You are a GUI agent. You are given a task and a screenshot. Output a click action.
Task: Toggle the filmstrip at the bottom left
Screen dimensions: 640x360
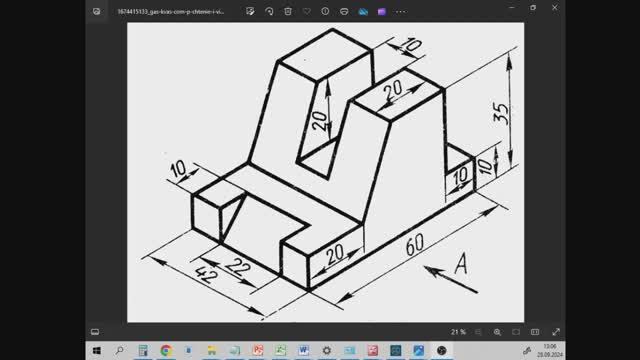95,332
